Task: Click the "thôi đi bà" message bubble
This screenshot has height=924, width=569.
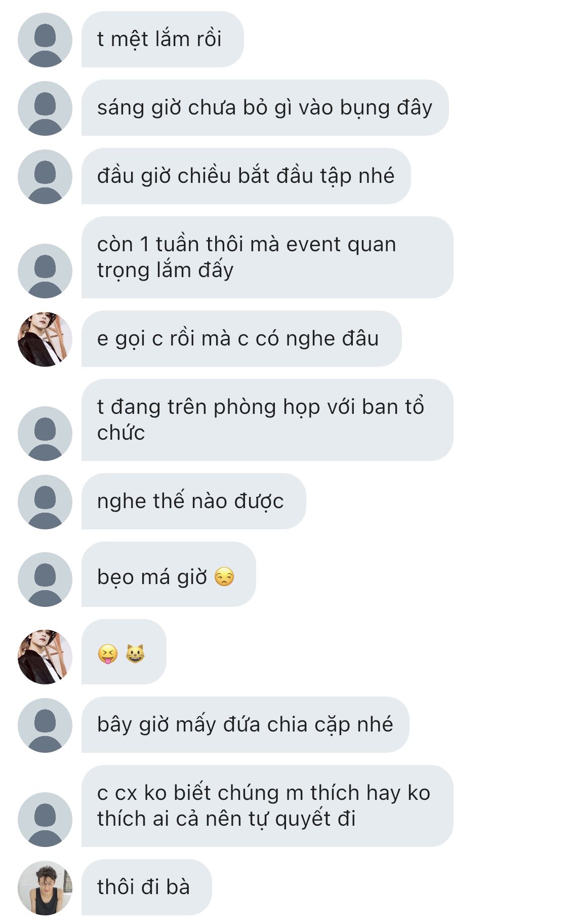Action: pos(147,888)
